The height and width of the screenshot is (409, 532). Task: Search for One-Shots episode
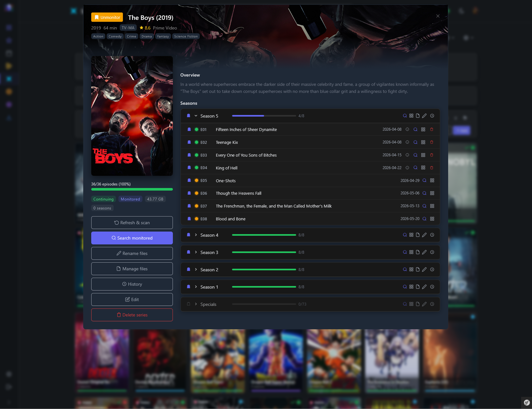pos(424,180)
